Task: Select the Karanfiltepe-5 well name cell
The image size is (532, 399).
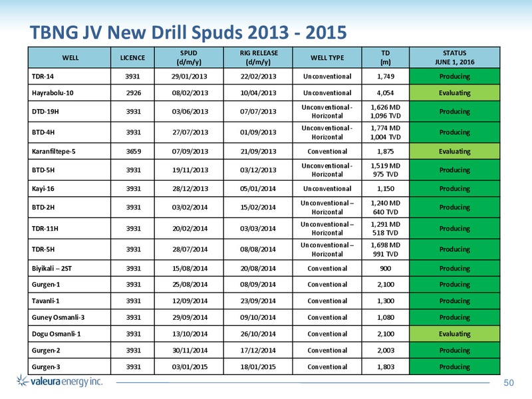Action: 70,152
